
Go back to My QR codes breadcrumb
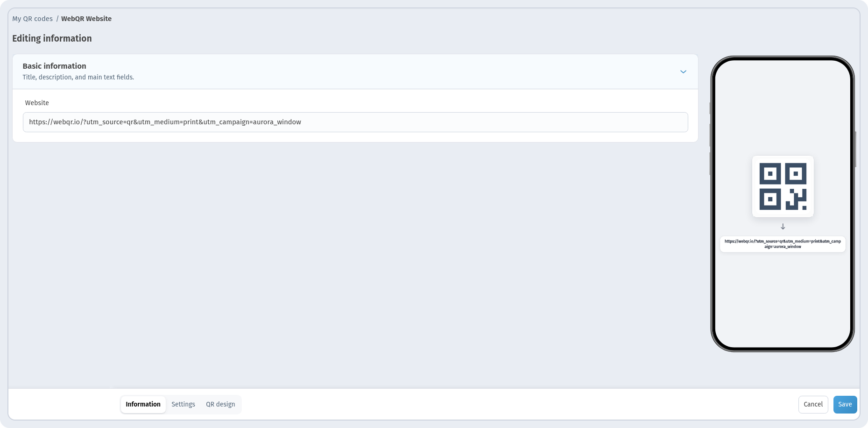coord(32,19)
